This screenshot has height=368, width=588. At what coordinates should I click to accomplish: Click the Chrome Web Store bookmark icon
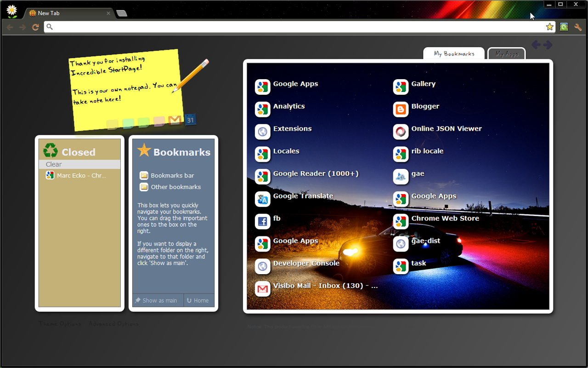pos(401,221)
